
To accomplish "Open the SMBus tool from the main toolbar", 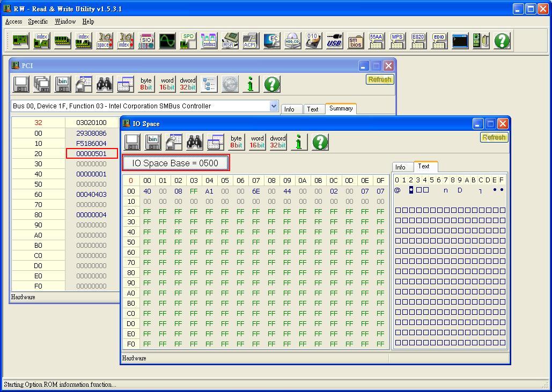I will (209, 40).
